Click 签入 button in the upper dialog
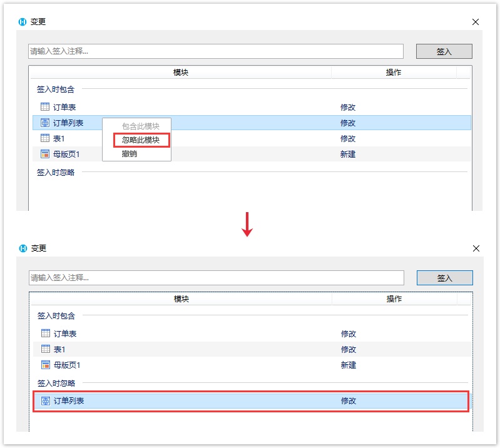 [444, 51]
